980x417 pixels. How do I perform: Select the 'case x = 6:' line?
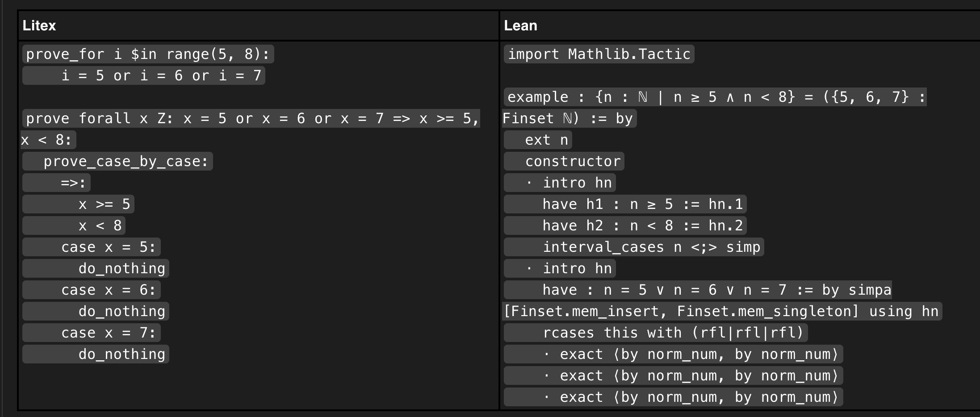[x=109, y=290]
